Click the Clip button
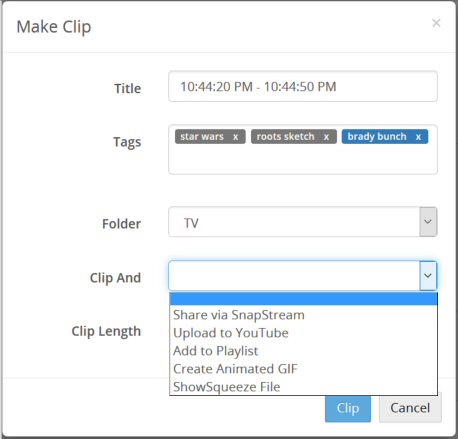 point(348,408)
